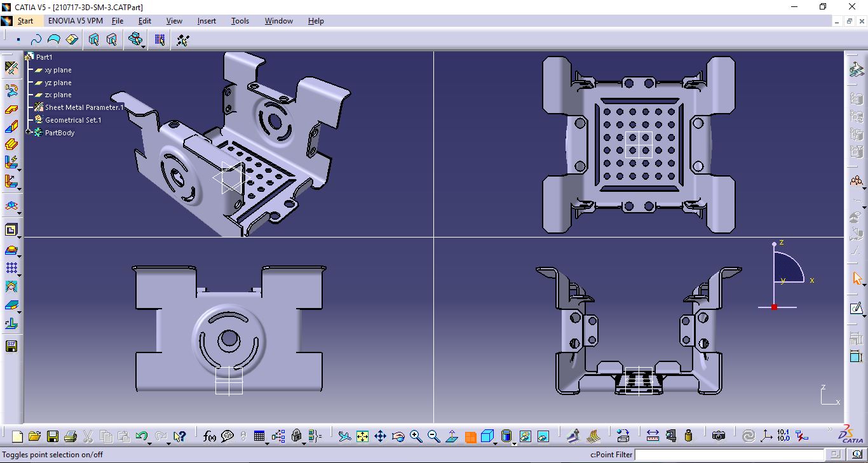
Task: Expand the PartBody tree node
Action: click(28, 132)
